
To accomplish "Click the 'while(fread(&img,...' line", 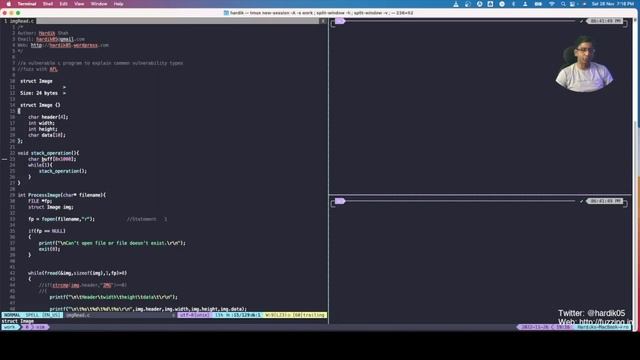I will tap(78, 273).
